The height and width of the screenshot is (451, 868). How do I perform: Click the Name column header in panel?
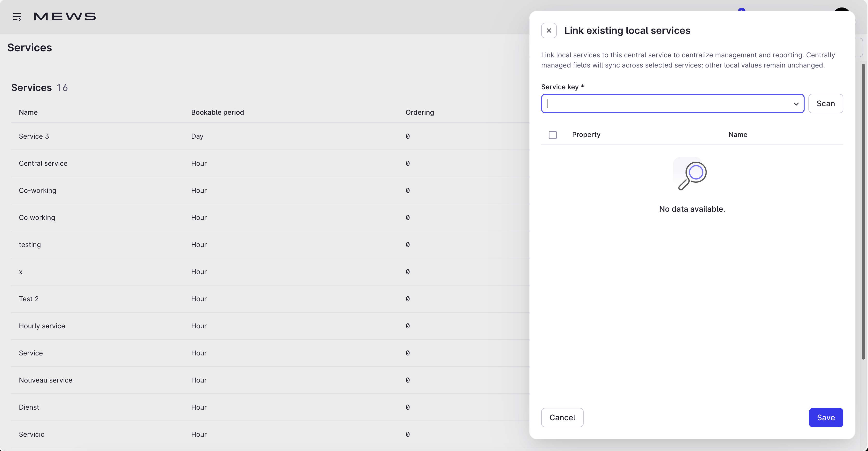point(738,135)
